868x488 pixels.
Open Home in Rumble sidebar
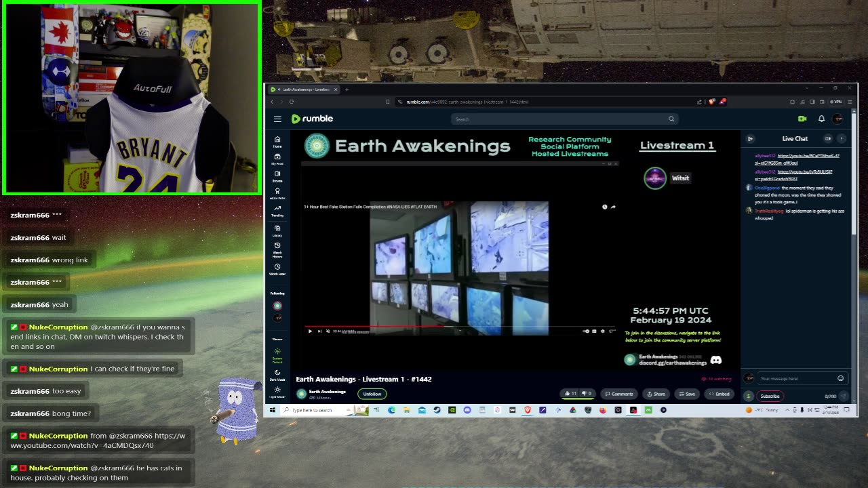(x=277, y=142)
